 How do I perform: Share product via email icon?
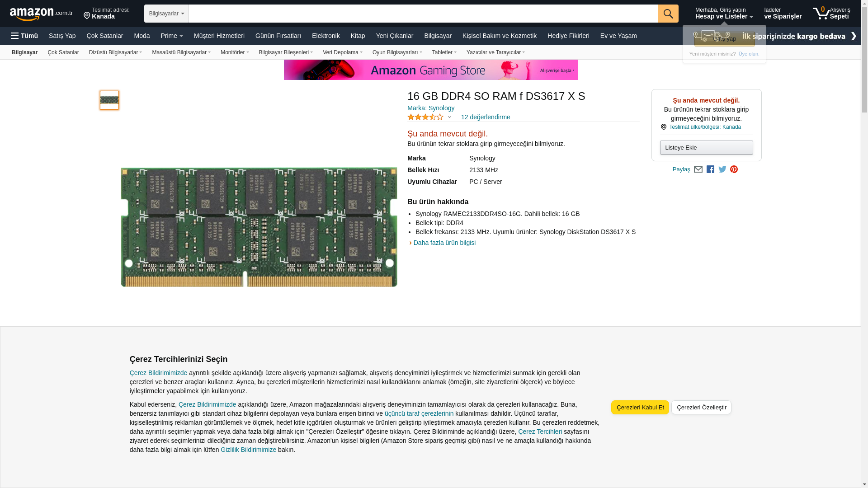click(x=698, y=169)
